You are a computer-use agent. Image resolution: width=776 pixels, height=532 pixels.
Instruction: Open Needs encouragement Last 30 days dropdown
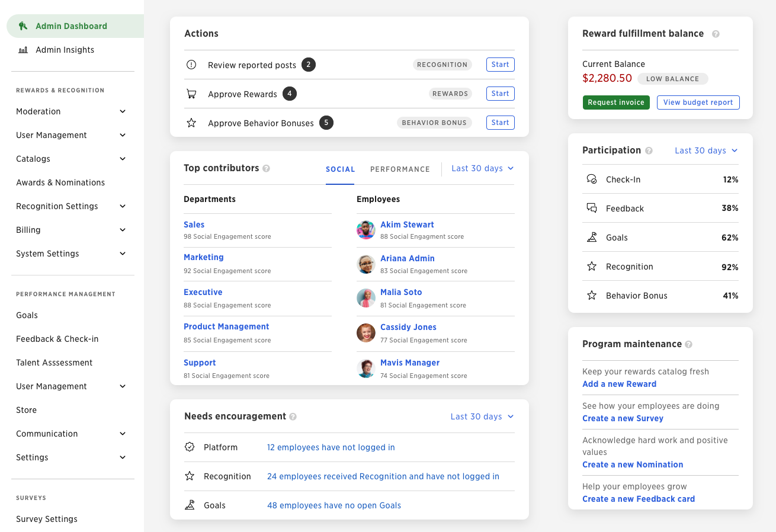pos(482,416)
